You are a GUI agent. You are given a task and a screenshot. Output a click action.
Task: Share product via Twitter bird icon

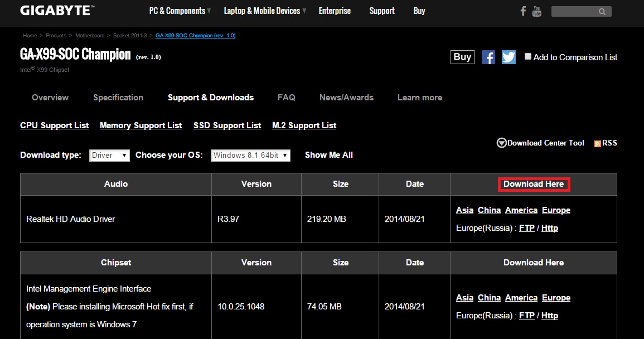[509, 57]
